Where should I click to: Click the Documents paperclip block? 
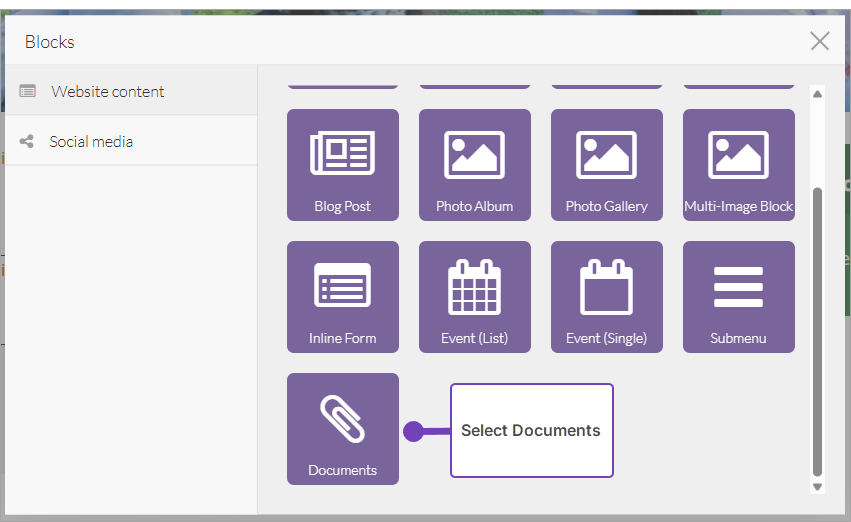tap(342, 428)
